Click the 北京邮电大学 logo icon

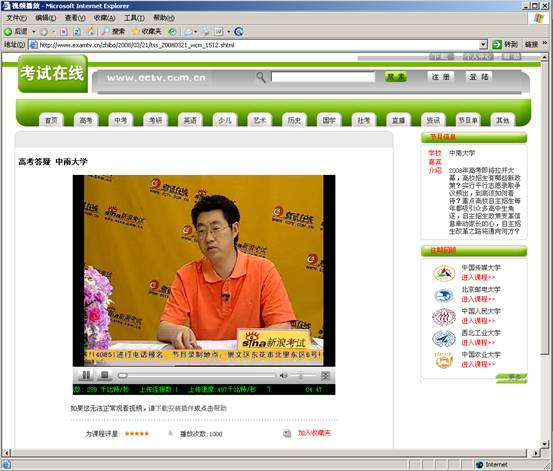tap(444, 295)
